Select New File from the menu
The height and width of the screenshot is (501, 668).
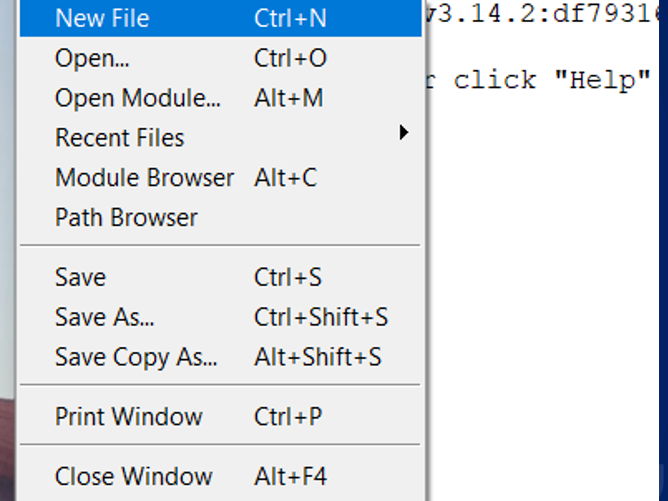click(102, 18)
